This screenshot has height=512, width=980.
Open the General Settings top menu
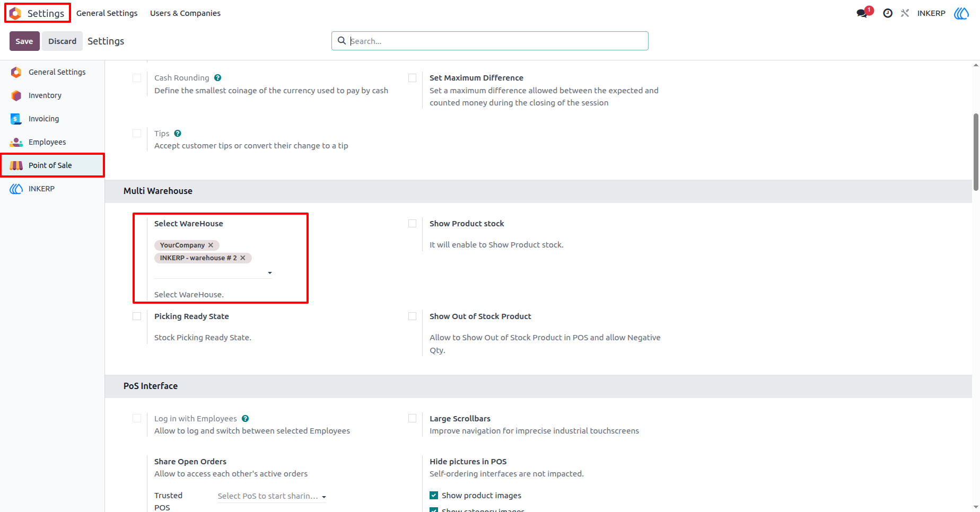[107, 13]
